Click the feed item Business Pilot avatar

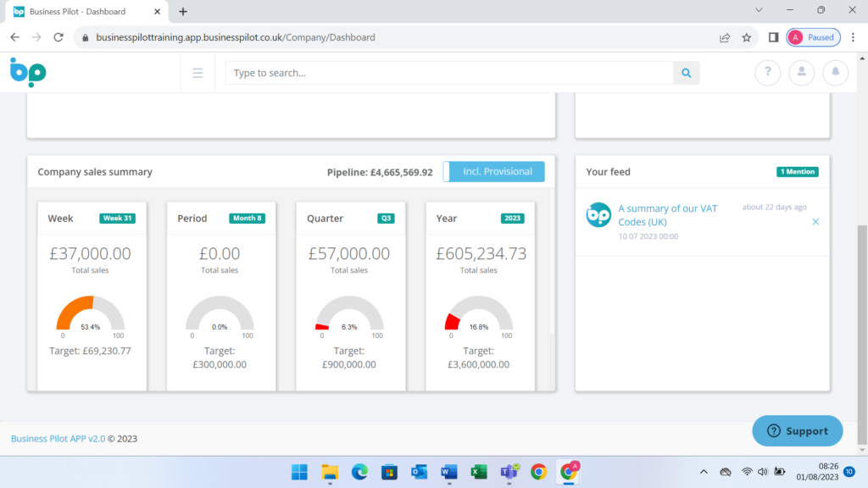(598, 214)
